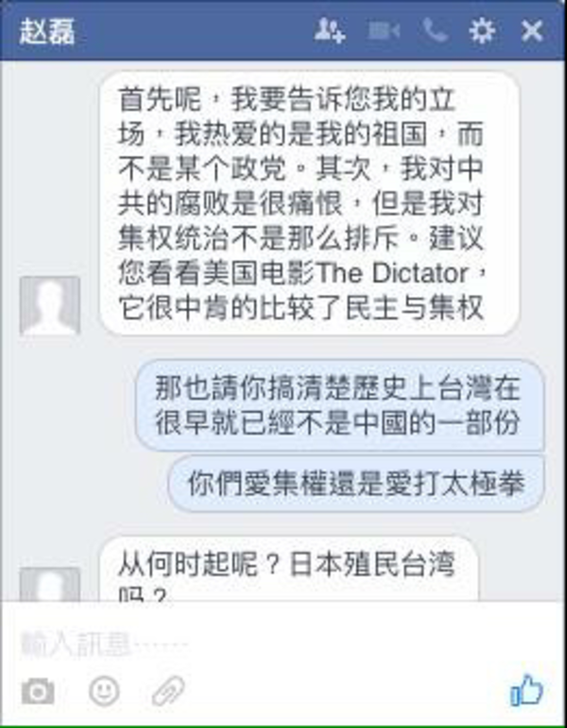567x728 pixels.
Task: Add more friends to this chat
Action: (x=330, y=31)
